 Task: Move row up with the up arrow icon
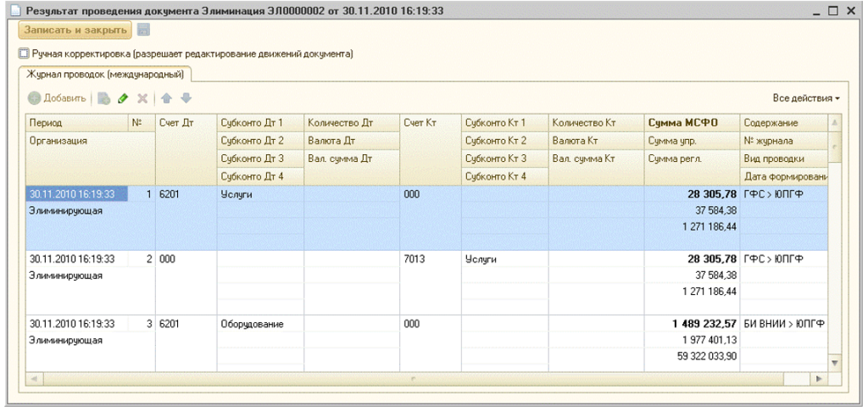pyautogui.click(x=168, y=98)
